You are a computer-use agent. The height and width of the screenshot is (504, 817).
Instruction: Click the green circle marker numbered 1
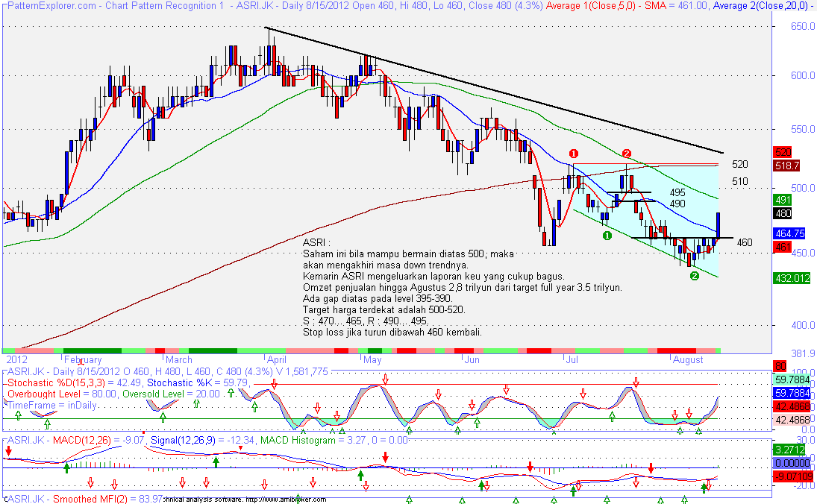coord(607,236)
